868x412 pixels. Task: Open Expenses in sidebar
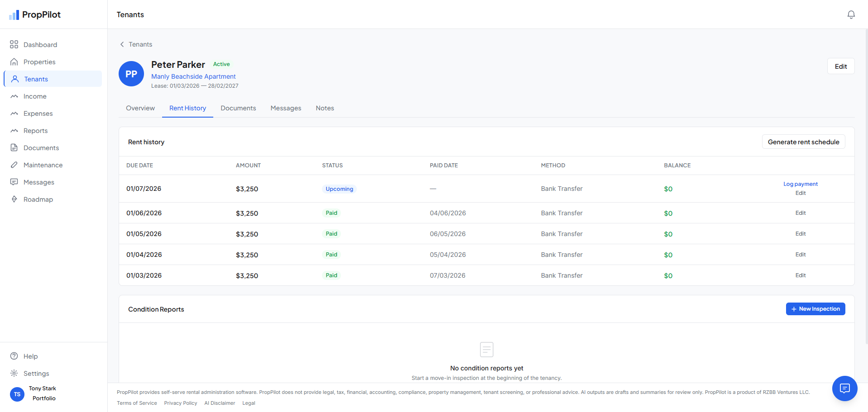coord(53,113)
